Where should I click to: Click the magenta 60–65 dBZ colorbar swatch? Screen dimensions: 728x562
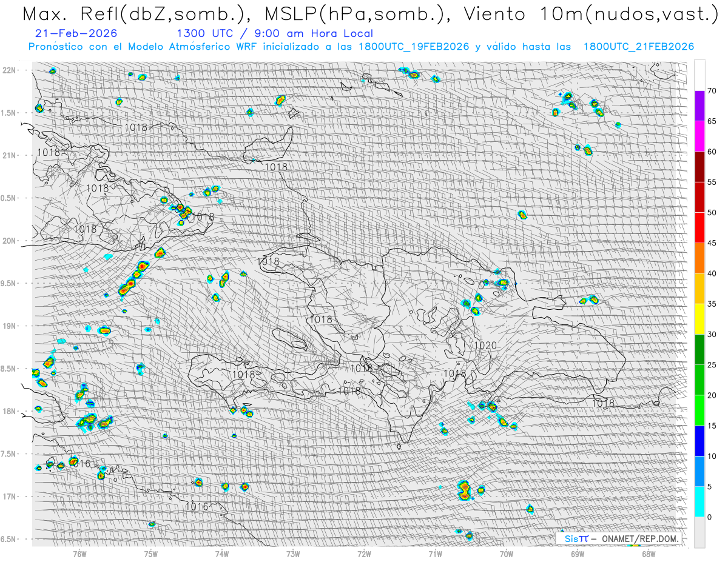coord(699,136)
